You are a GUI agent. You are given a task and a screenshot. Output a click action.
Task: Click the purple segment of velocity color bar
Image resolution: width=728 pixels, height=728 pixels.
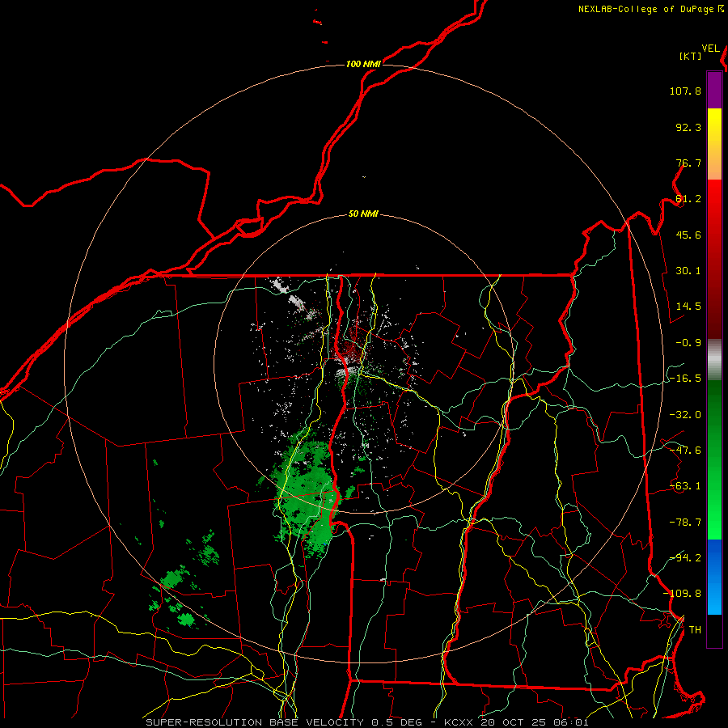[x=714, y=90]
